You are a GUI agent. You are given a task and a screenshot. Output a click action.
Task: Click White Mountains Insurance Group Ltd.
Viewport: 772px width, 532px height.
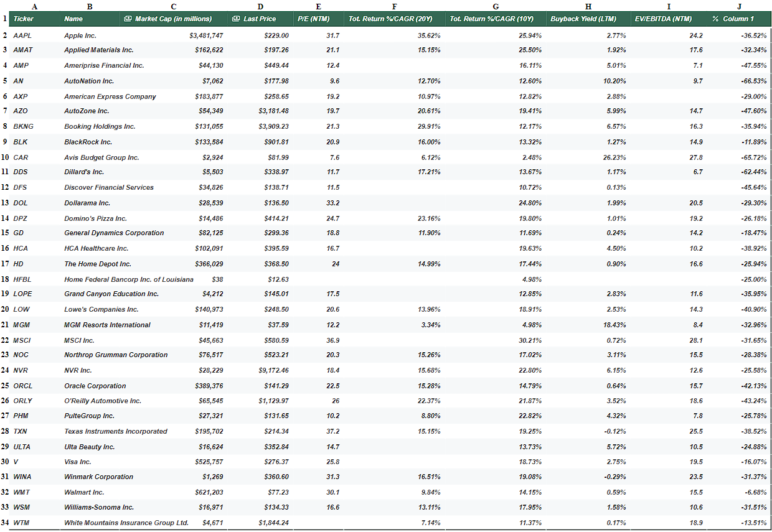(126, 523)
